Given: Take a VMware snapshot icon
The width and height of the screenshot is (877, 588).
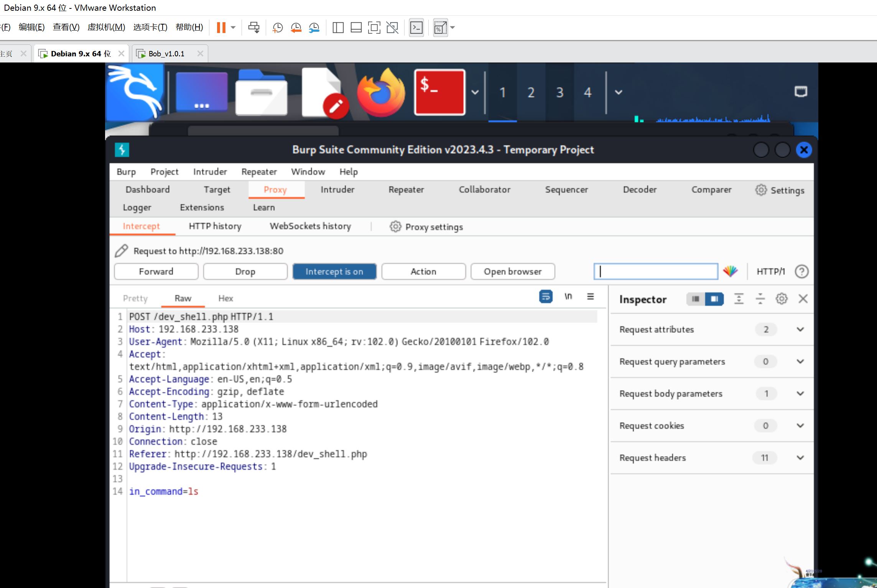Looking at the screenshot, I should (x=277, y=28).
